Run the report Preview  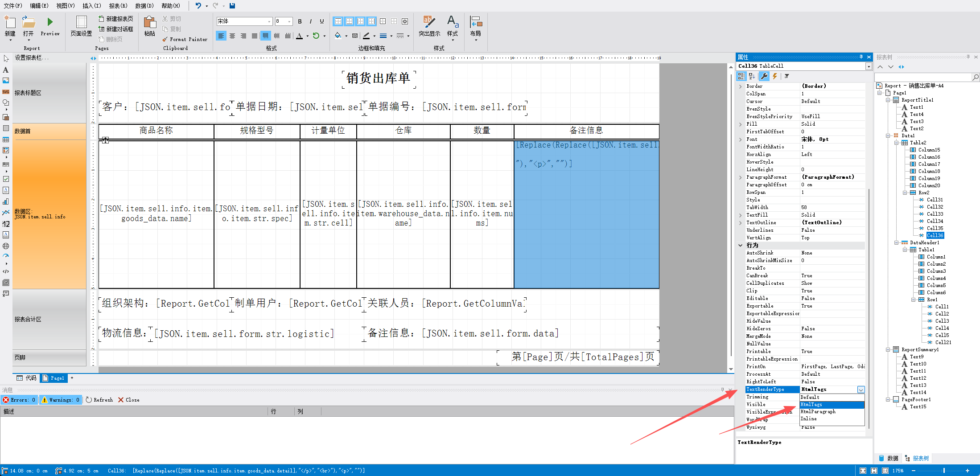coord(50,26)
